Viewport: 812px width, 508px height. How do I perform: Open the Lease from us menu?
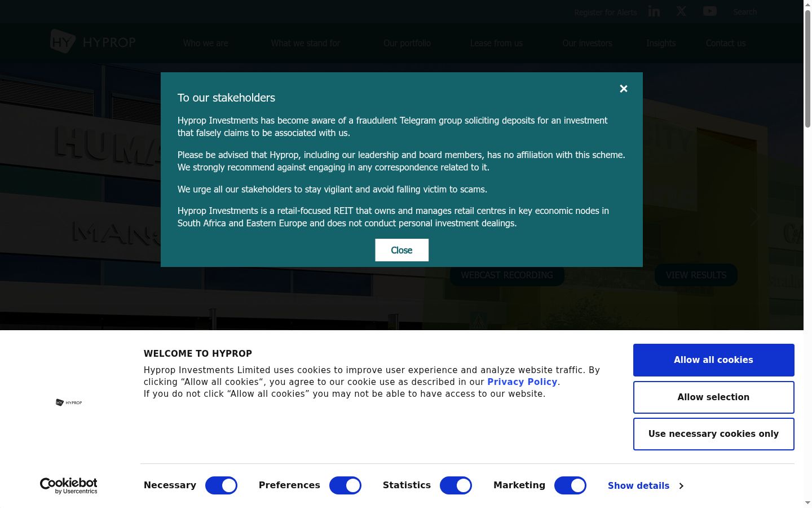[496, 43]
